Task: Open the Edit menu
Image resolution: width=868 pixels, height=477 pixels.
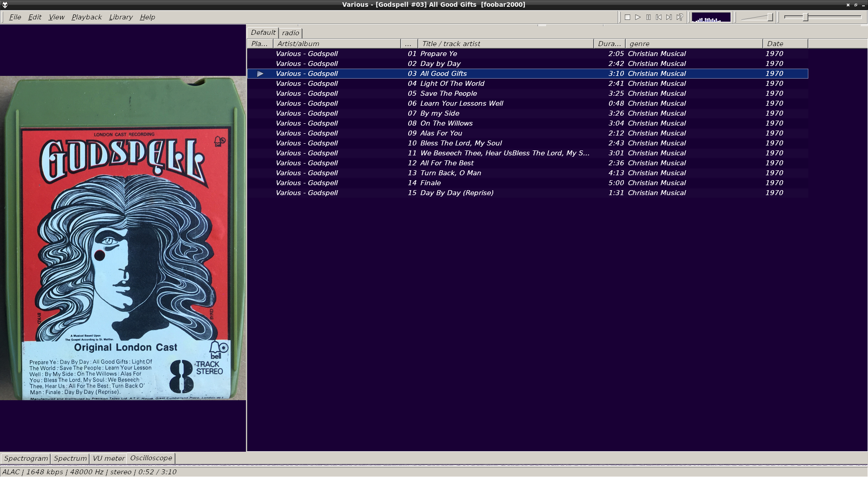Action: (x=35, y=17)
